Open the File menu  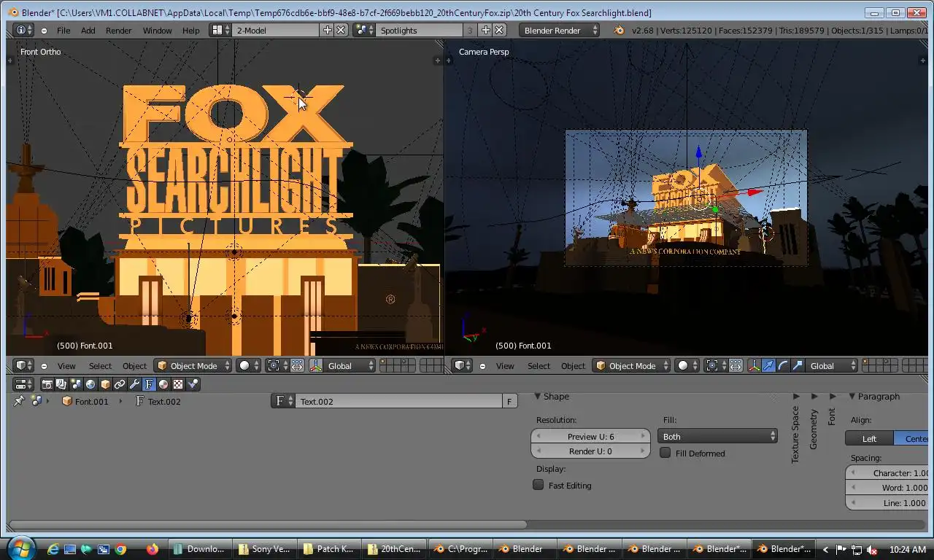coord(63,31)
